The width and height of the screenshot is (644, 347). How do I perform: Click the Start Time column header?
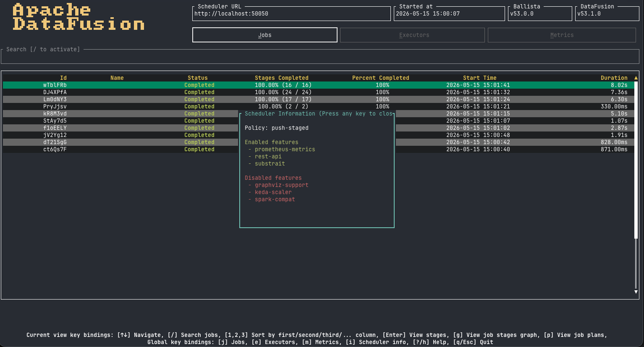pos(480,78)
